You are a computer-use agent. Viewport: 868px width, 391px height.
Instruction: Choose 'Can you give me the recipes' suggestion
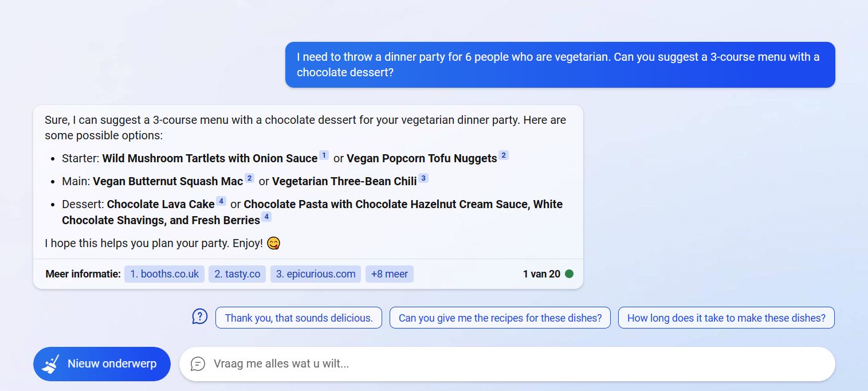(500, 318)
